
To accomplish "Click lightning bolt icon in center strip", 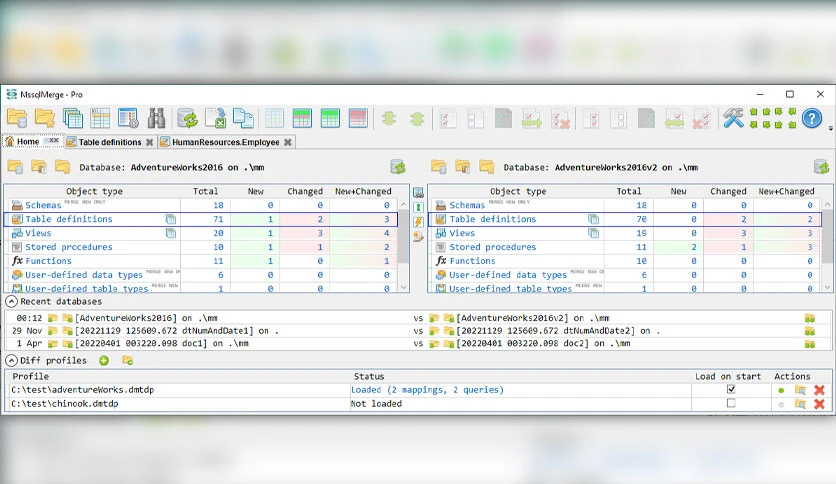I will click(x=419, y=222).
